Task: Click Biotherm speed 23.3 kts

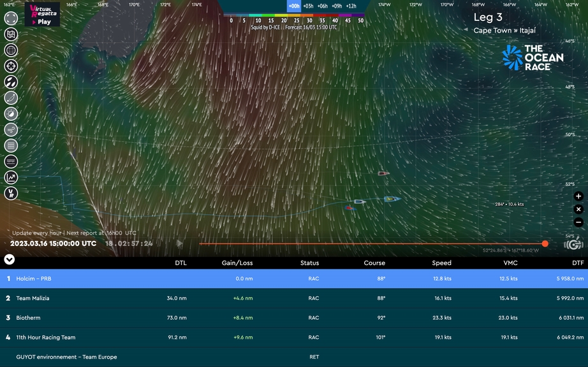Action: [442, 317]
